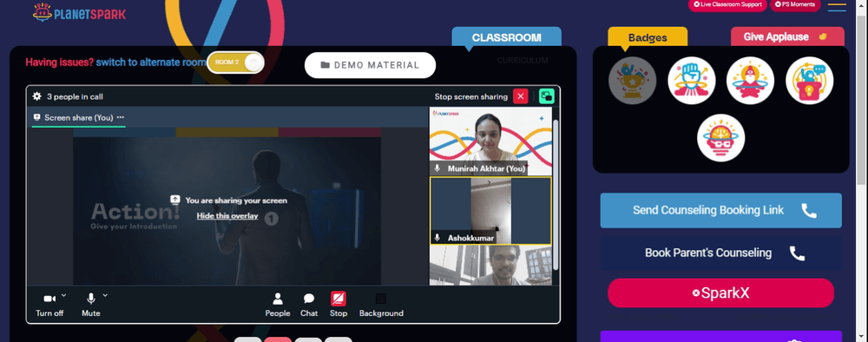Open call settings gear icon
Viewport: 868px width, 342px height.
[x=36, y=96]
